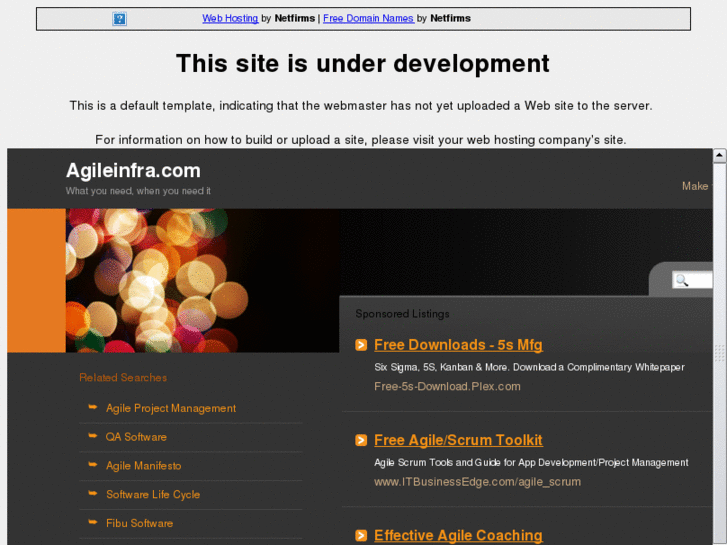Click the 'This is a default template' sentence
727x545 pixels.
(x=361, y=106)
